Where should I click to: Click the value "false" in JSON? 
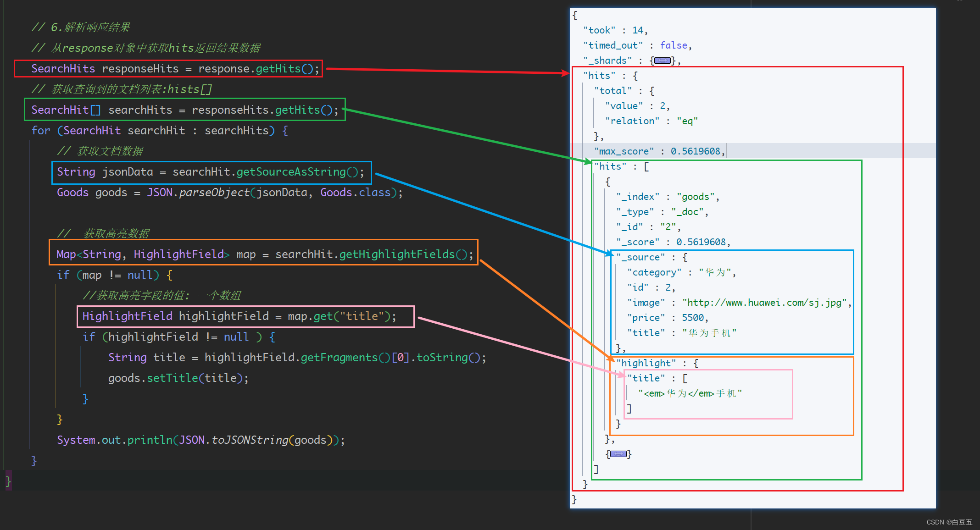[x=674, y=45]
